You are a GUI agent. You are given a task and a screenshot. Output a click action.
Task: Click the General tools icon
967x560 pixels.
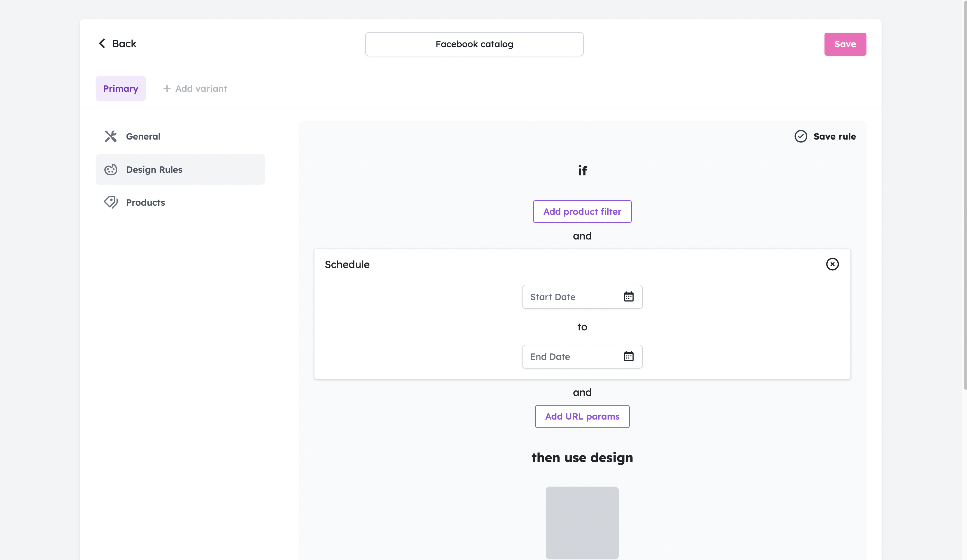(110, 136)
